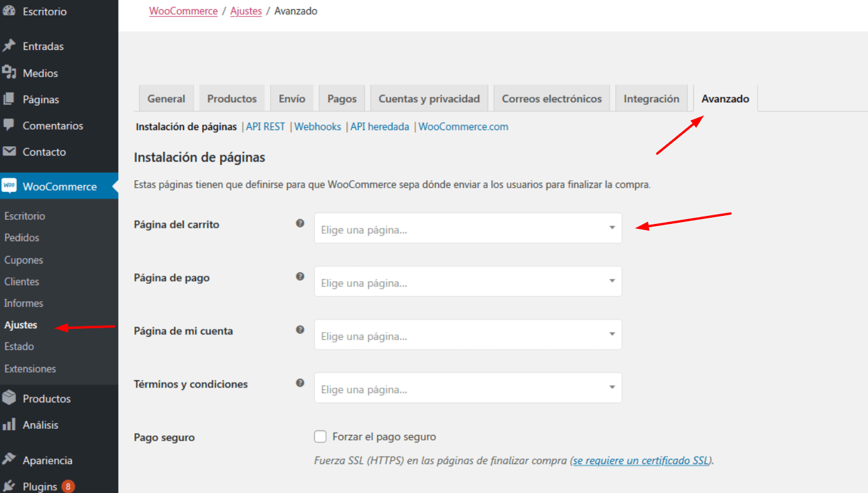Open Estado in WooCommerce submenu

19,346
